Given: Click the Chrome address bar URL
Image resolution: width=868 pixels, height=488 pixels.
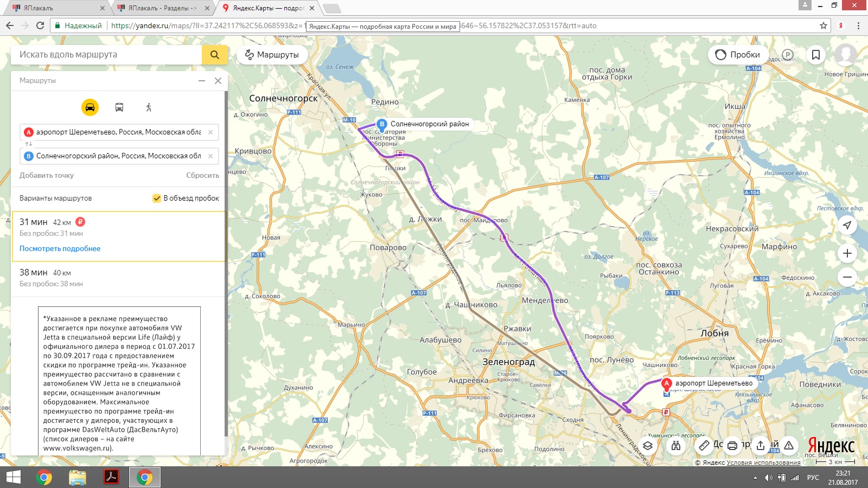Looking at the screenshot, I should [x=434, y=25].
